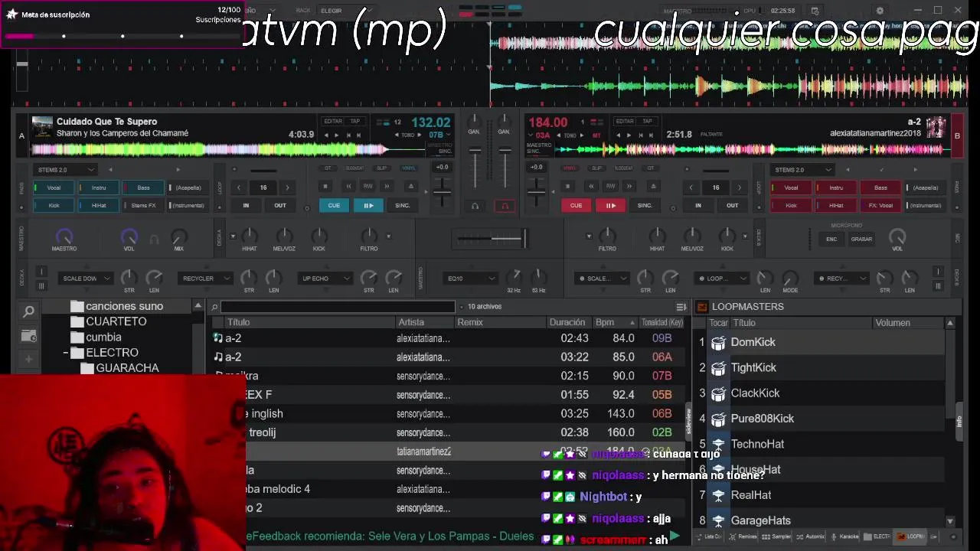Screen dimensions: 980x551
Task: Double the loop length on deck B
Action: (x=739, y=187)
